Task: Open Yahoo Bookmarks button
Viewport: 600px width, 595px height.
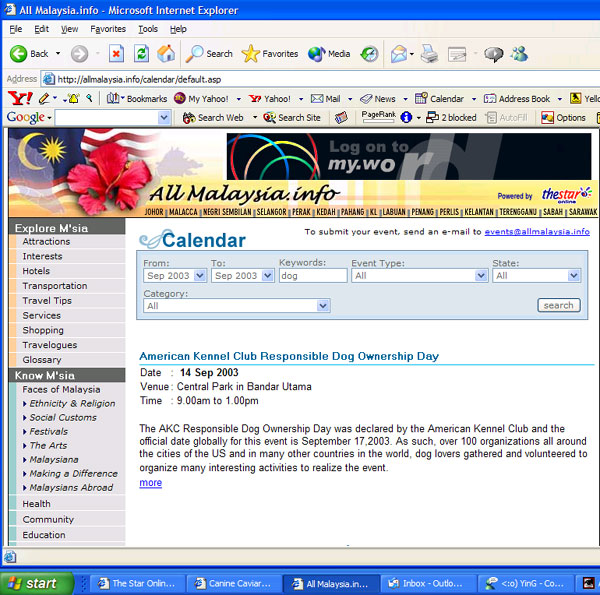Action: click(x=137, y=99)
